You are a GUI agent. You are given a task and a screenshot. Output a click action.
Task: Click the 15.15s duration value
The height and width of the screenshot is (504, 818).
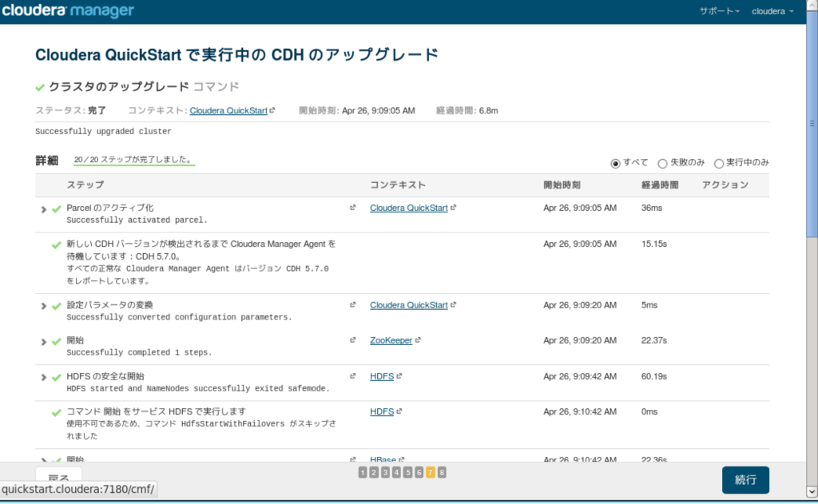click(654, 244)
